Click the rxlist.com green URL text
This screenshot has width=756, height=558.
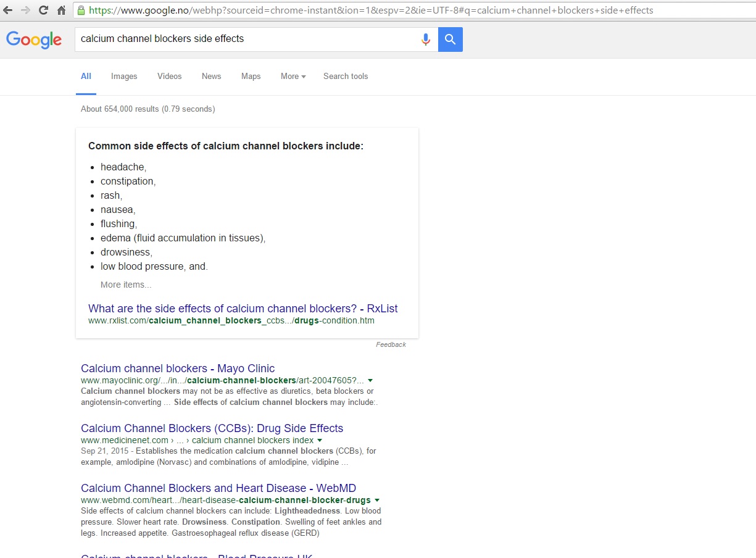click(x=231, y=321)
